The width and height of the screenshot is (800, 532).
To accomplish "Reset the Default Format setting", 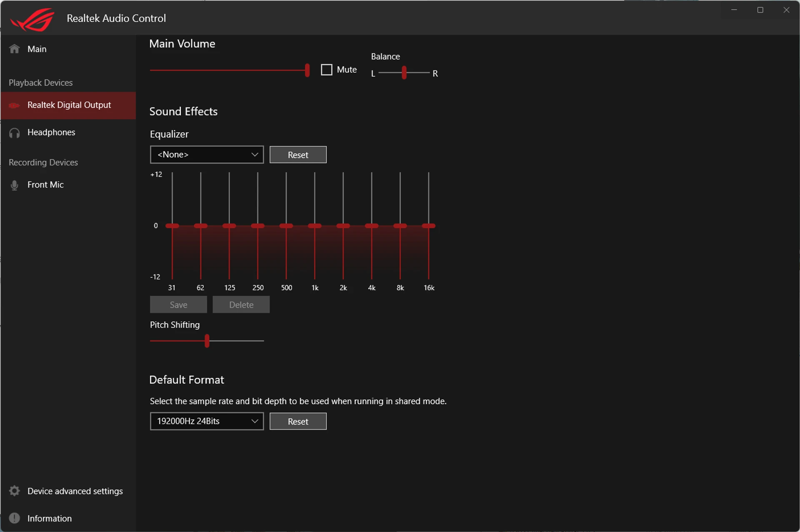I will coord(298,421).
